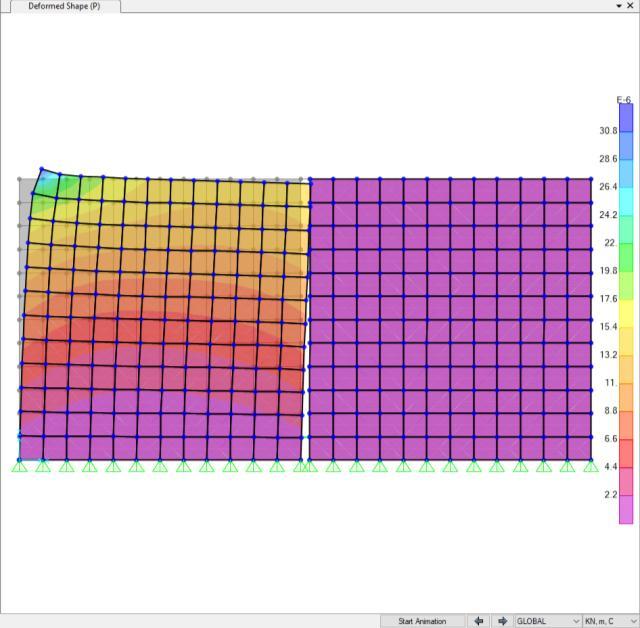640x628 pixels.
Task: Select the displaced top-left corner joint
Action: 41,169
